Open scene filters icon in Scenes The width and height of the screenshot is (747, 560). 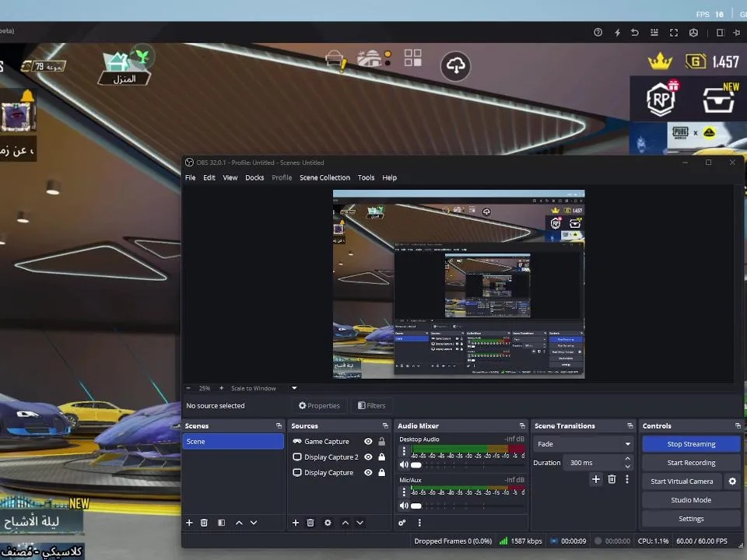tap(221, 523)
